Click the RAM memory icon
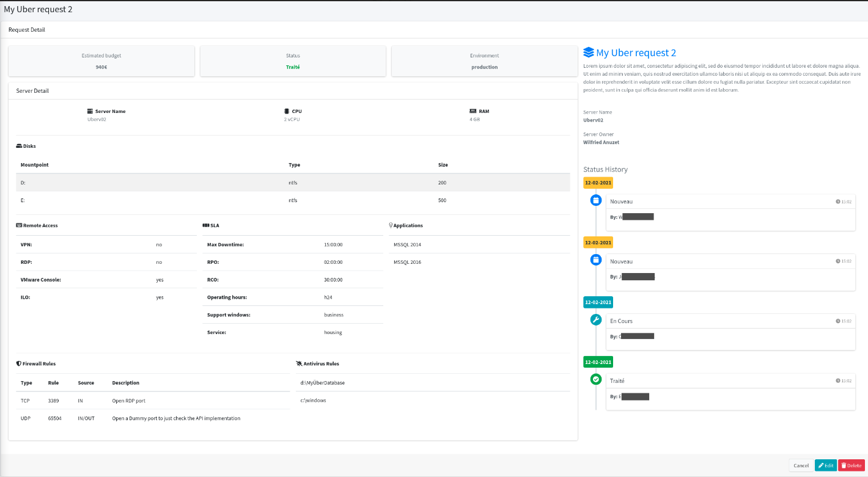 471,111
